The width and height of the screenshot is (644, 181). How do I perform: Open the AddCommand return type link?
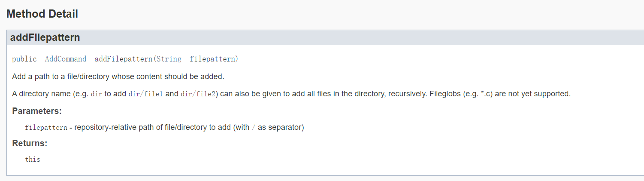pyautogui.click(x=66, y=59)
